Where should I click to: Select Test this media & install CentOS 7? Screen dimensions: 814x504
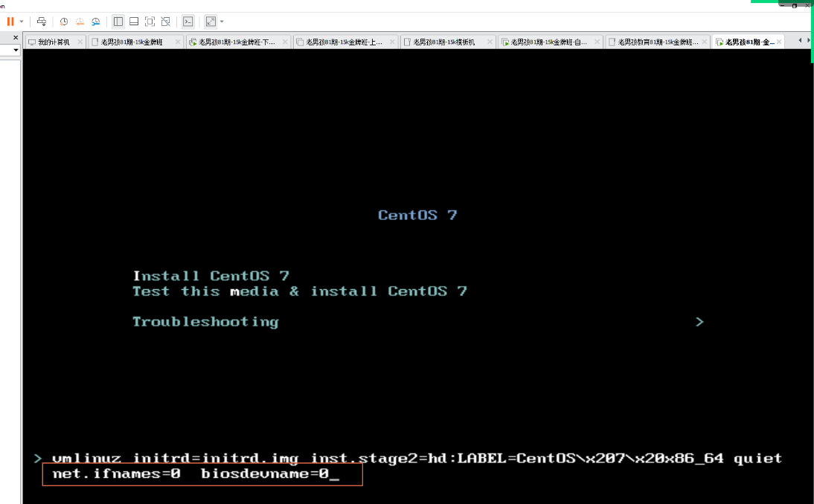300,291
